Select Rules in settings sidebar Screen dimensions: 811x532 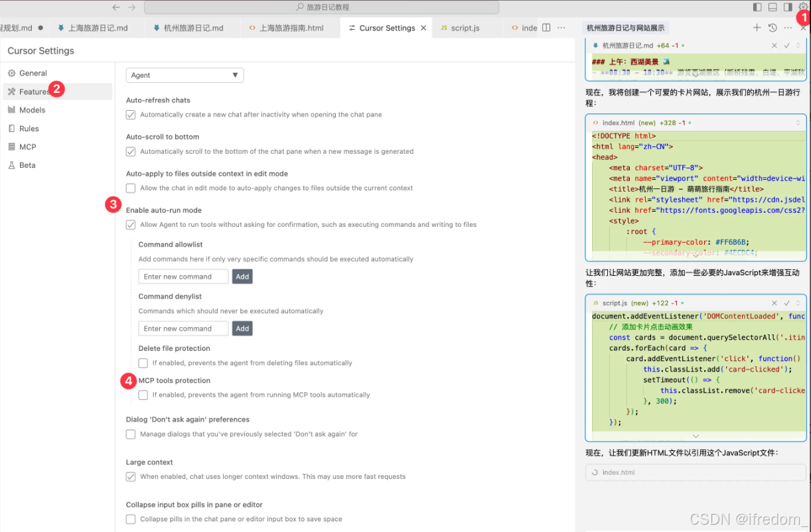(57, 129)
